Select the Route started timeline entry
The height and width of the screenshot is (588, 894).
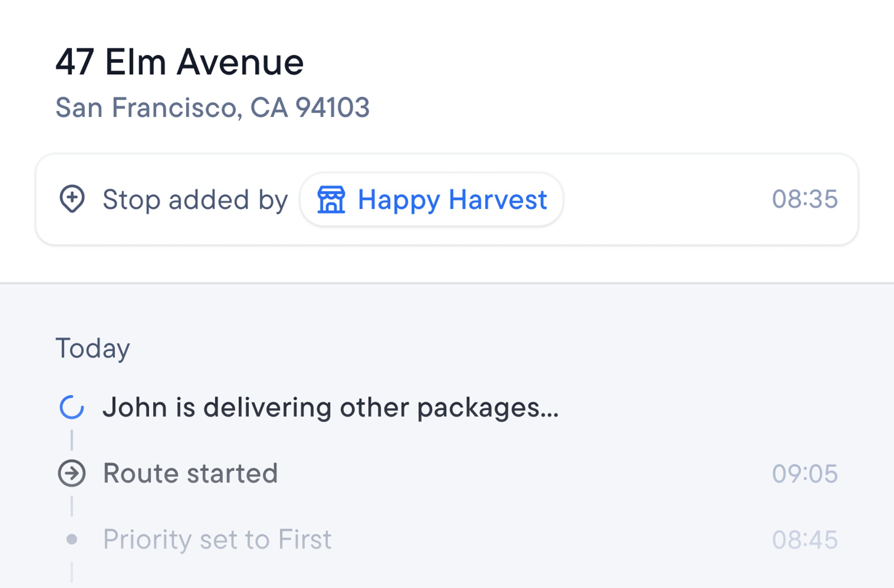pos(447,473)
